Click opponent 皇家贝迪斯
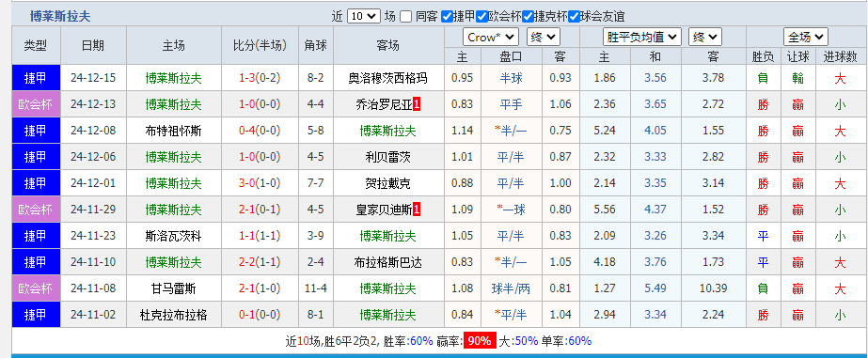This screenshot has width=868, height=358. coord(385,210)
